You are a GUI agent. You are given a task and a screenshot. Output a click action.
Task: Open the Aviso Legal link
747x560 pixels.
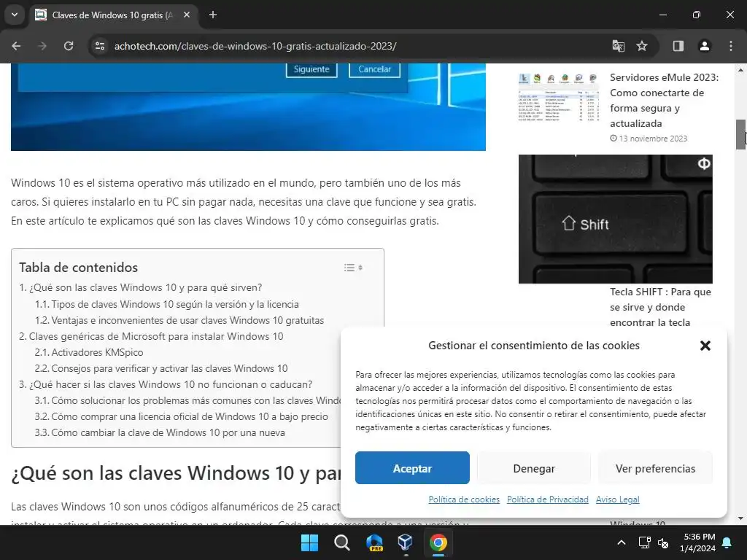617,499
